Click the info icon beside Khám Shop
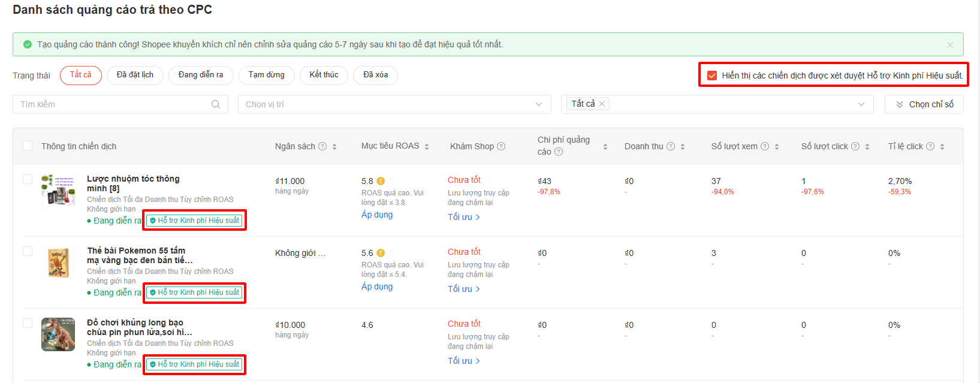 pyautogui.click(x=501, y=146)
